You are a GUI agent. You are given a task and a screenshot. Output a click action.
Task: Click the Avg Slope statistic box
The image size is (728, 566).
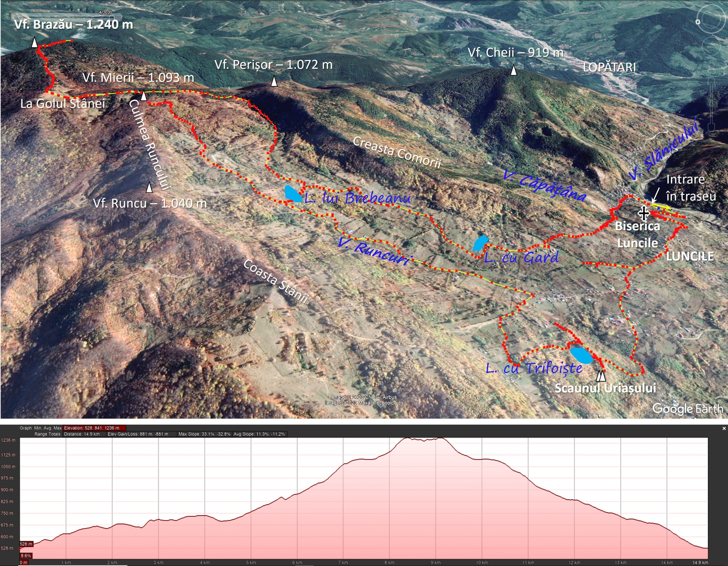tap(259, 434)
